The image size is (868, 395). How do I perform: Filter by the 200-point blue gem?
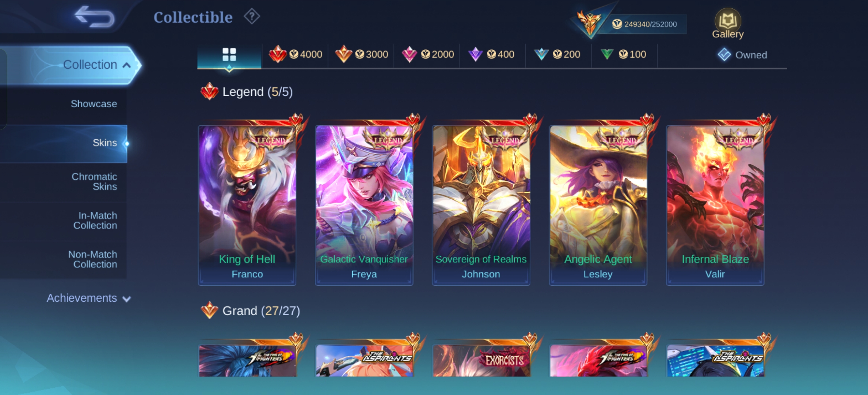click(x=557, y=54)
